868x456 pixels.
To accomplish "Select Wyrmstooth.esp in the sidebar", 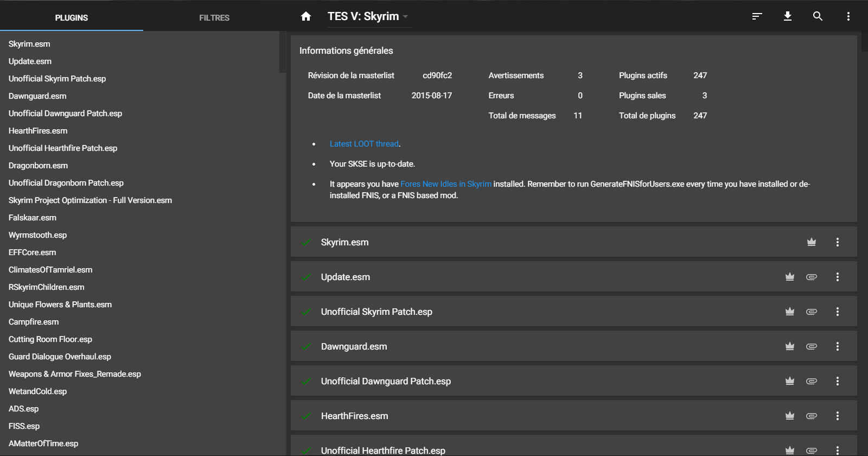I will [x=38, y=235].
